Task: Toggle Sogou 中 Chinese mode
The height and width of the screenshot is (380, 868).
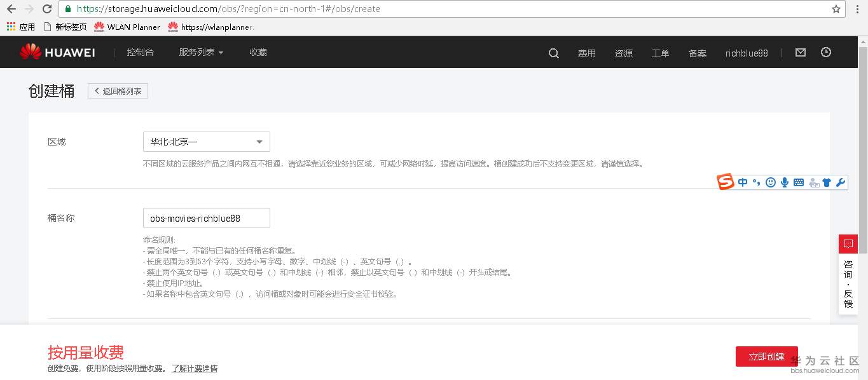Action: coord(743,182)
